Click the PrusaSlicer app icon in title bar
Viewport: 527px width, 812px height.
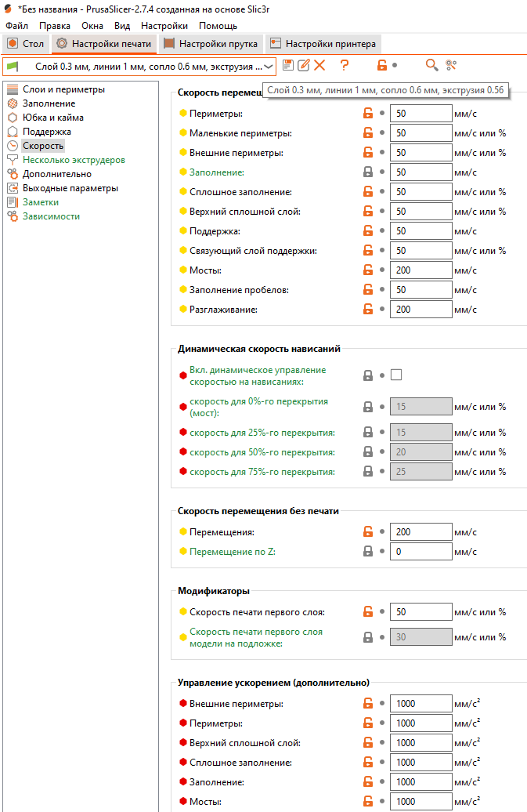9,9
